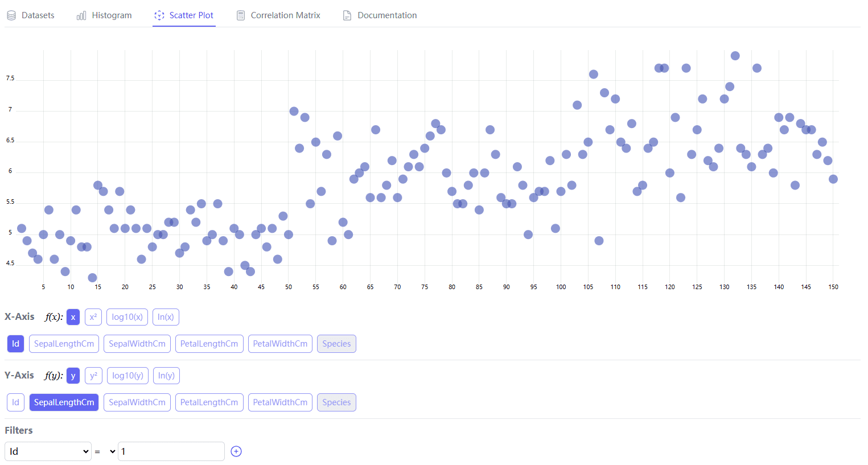Set X-Axis variable to PetalLengthCm
This screenshot has width=868, height=465.
click(209, 344)
